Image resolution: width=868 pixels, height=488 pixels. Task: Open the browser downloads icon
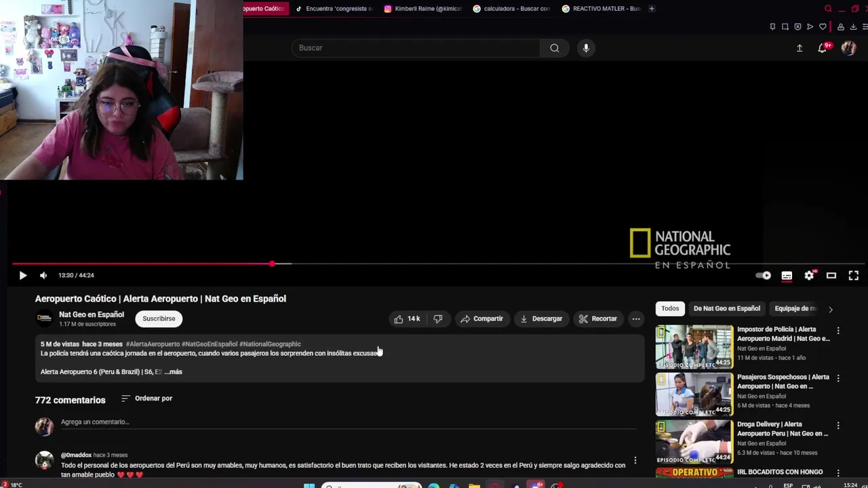pyautogui.click(x=853, y=27)
